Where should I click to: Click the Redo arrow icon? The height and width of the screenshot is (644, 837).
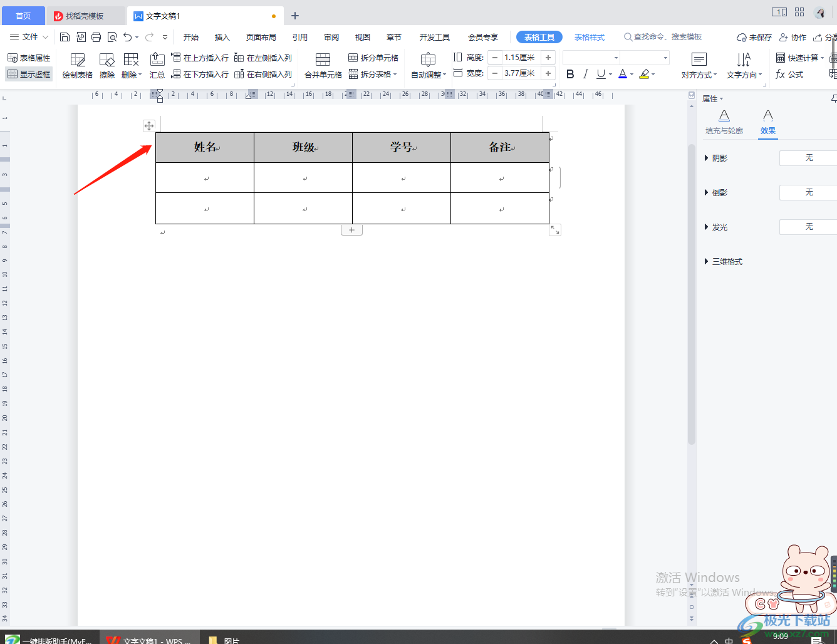coord(149,37)
